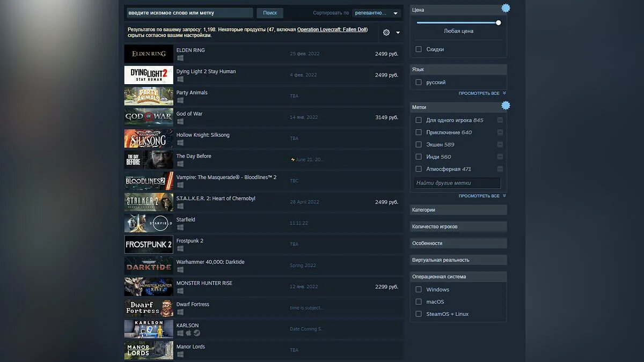Open the Dwarf Fortress thumbnail

(x=149, y=308)
